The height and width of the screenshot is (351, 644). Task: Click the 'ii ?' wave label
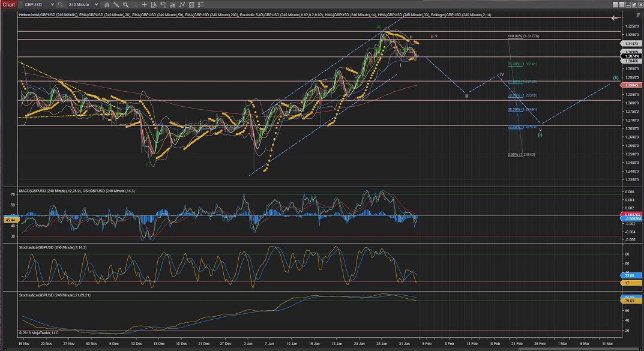[434, 37]
